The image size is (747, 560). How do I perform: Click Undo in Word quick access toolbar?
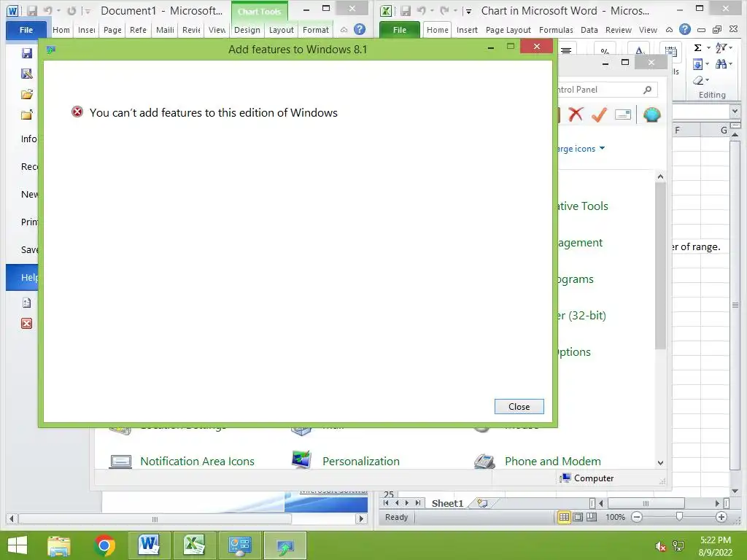click(x=47, y=10)
